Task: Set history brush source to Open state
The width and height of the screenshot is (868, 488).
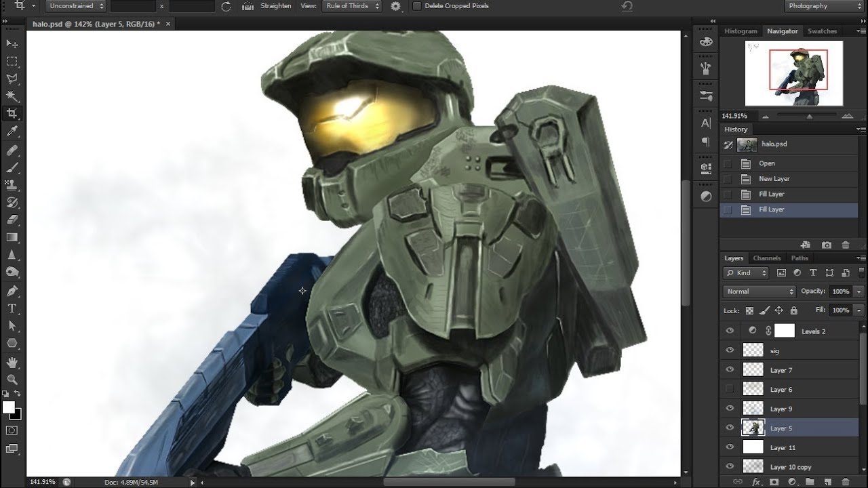Action: [x=728, y=163]
